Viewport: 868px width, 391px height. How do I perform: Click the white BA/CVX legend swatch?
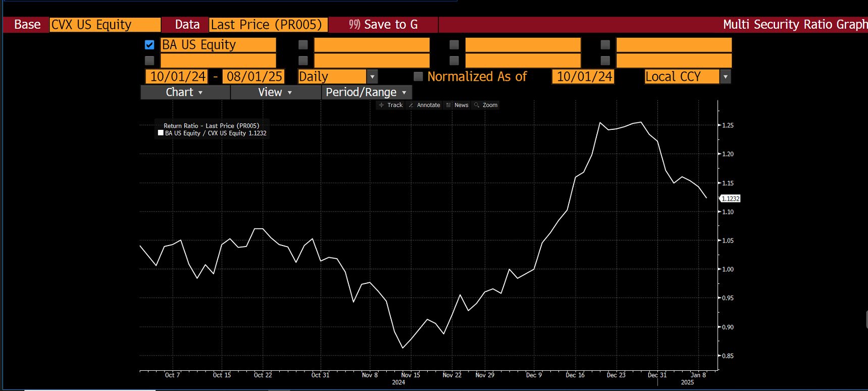click(161, 133)
